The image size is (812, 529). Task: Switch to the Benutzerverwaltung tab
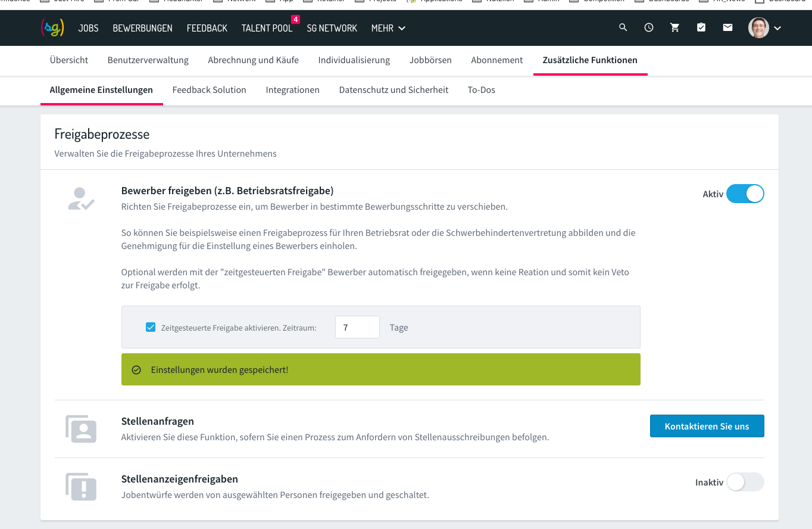point(148,60)
